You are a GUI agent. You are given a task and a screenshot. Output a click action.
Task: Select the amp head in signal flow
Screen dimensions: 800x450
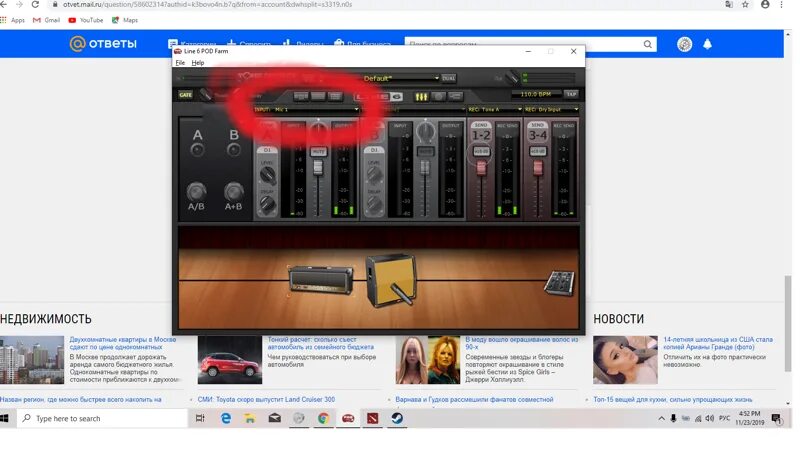point(321,280)
